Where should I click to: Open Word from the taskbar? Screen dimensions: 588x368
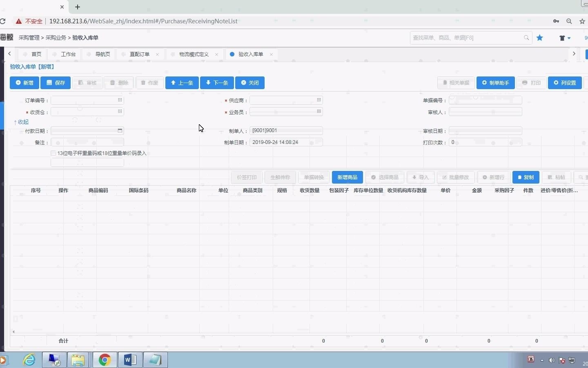click(x=130, y=360)
